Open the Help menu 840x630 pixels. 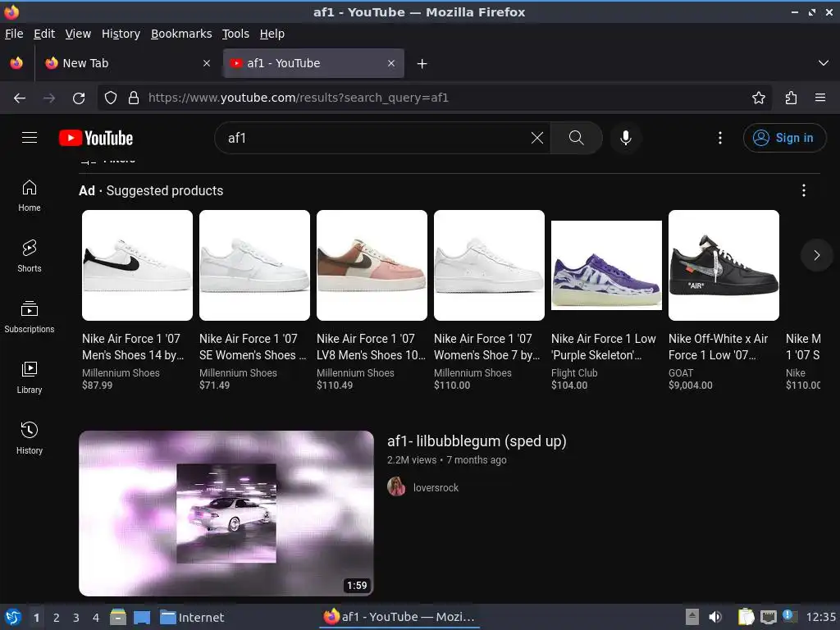point(272,34)
